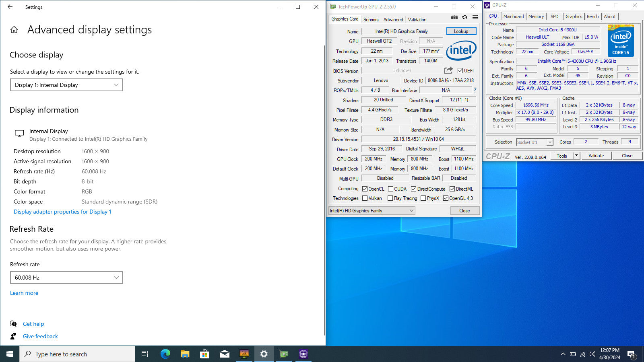Click the GPU-Z refresh icon

pyautogui.click(x=464, y=17)
